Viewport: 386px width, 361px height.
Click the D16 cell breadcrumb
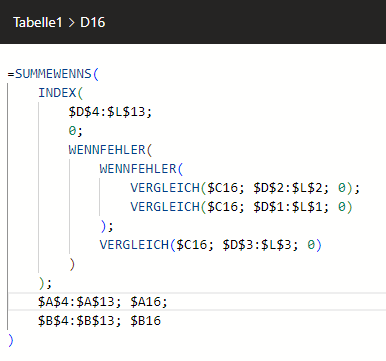[93, 22]
